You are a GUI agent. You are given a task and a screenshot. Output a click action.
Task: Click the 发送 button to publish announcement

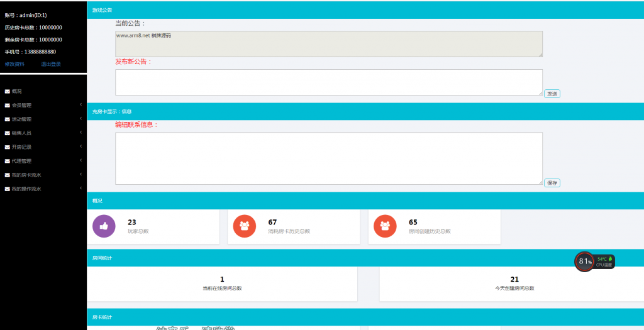pyautogui.click(x=552, y=94)
